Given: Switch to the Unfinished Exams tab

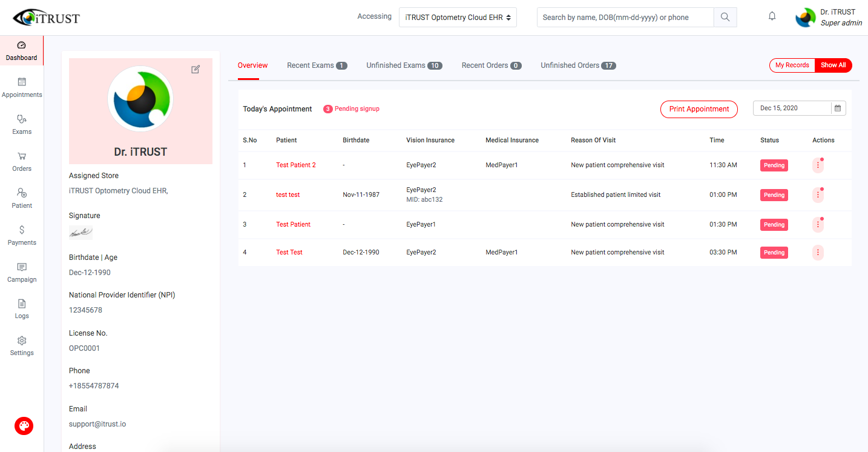Looking at the screenshot, I should 398,65.
